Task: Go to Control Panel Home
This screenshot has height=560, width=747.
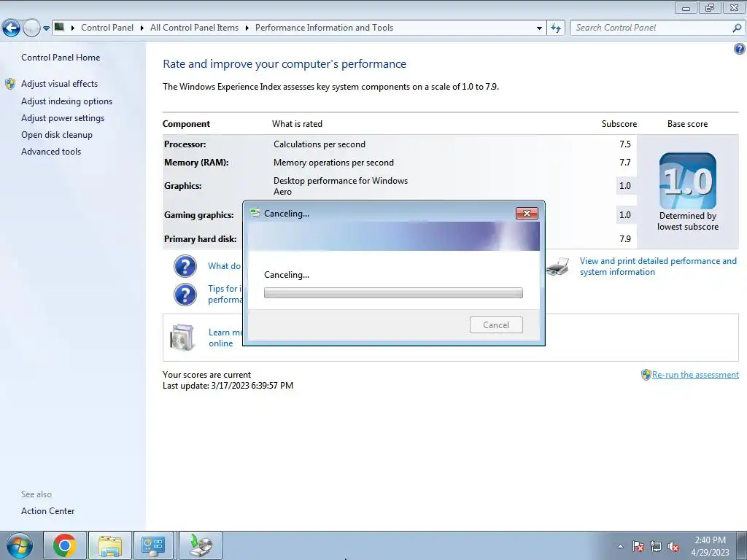Action: (x=61, y=57)
